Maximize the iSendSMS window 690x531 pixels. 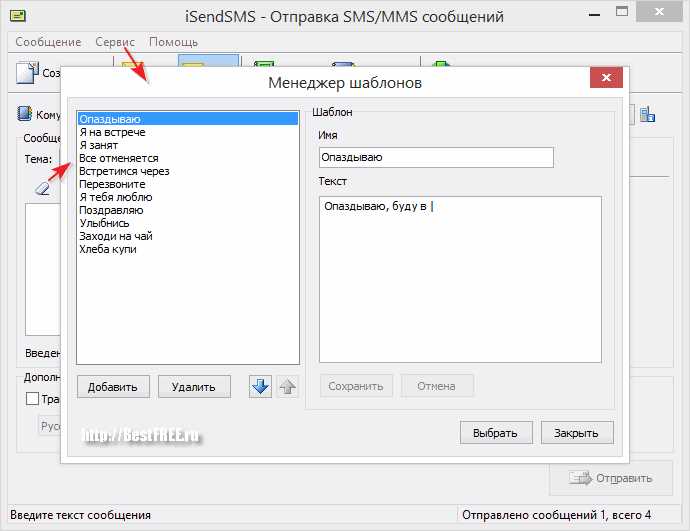pos(621,12)
